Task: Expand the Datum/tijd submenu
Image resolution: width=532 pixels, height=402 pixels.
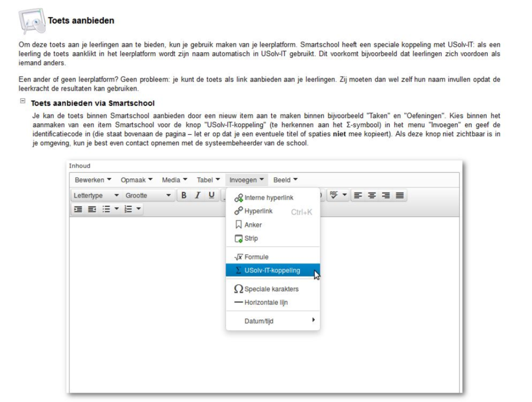Action: [273, 321]
